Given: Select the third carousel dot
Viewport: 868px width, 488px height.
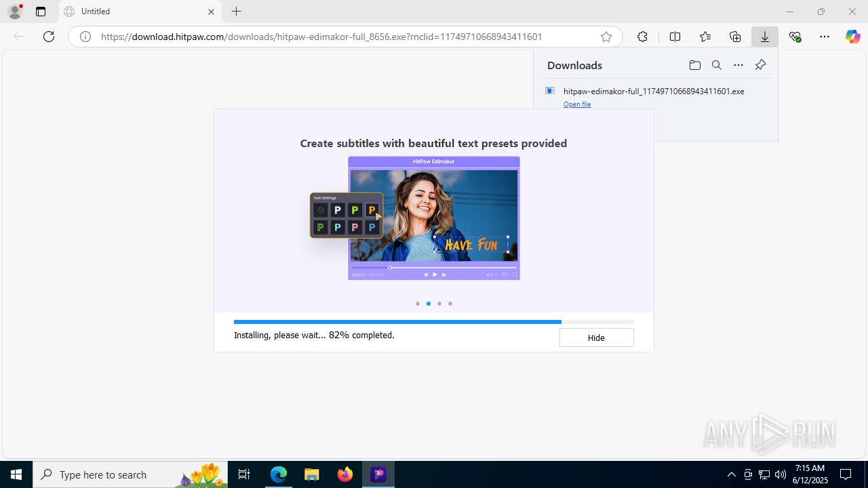Looking at the screenshot, I should tap(439, 304).
